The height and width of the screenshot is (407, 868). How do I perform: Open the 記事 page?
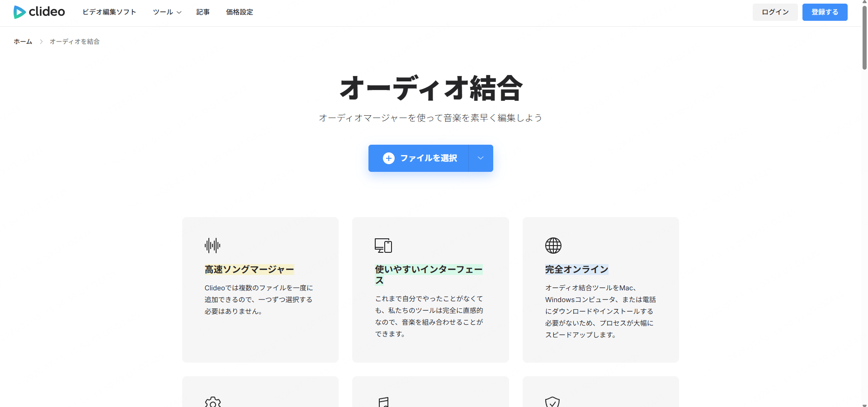[x=203, y=12]
